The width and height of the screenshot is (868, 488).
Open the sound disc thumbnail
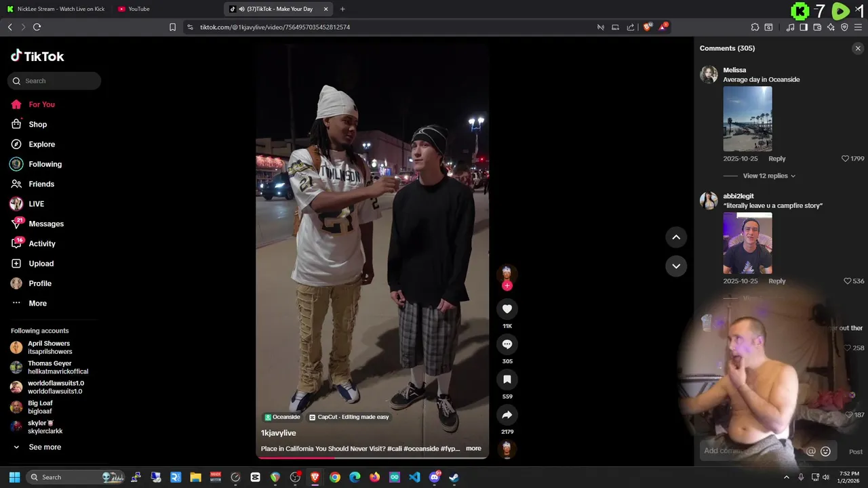tap(507, 449)
